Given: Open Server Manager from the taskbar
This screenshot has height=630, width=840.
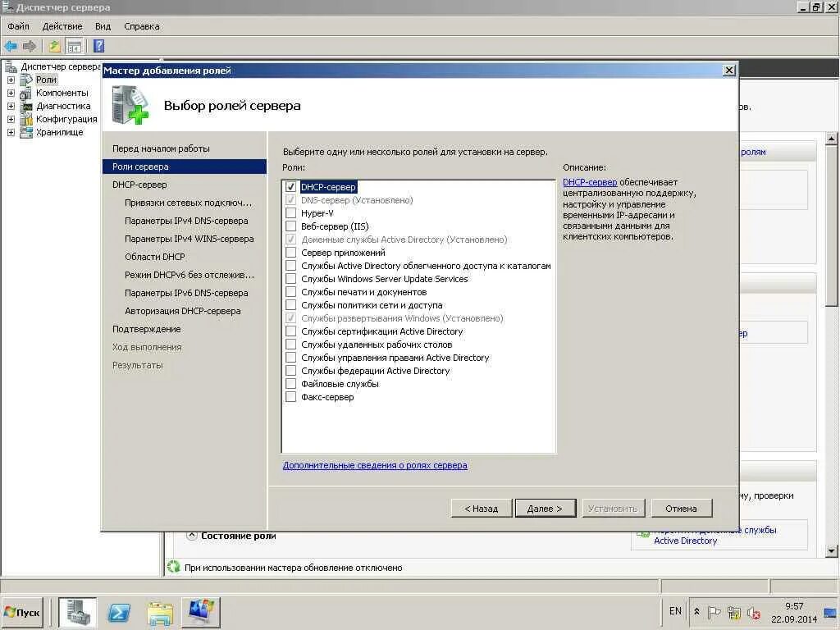Looking at the screenshot, I should coord(78,612).
